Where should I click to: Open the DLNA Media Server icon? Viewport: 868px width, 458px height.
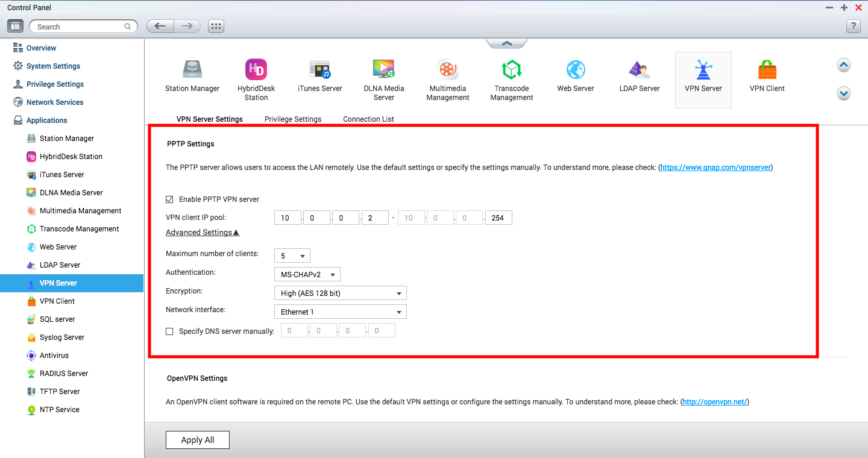point(383,70)
